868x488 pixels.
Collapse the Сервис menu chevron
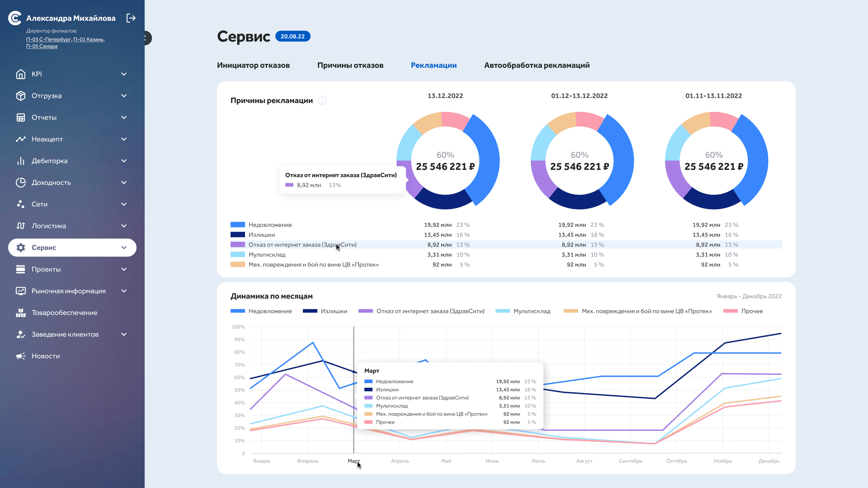[x=124, y=248]
